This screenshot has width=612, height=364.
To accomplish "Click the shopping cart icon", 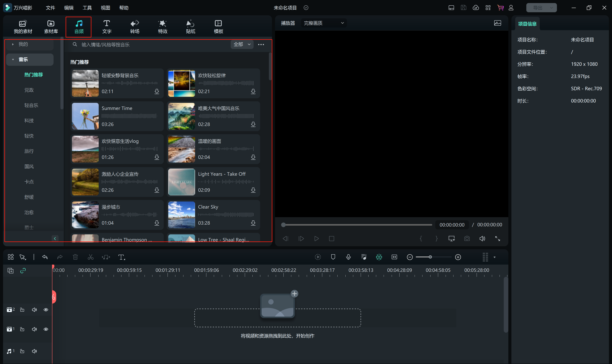I will click(x=500, y=8).
